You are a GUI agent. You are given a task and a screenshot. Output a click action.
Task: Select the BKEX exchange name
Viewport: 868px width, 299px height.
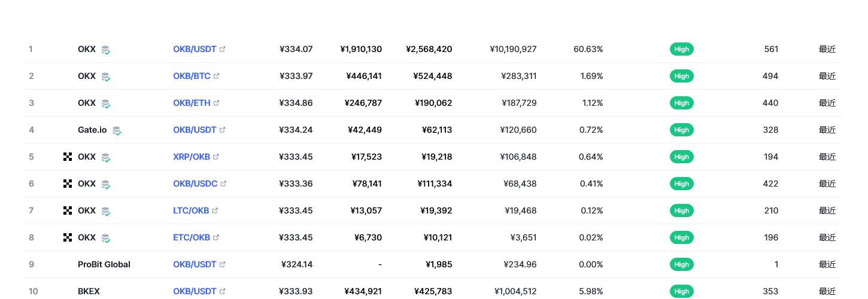click(89, 291)
